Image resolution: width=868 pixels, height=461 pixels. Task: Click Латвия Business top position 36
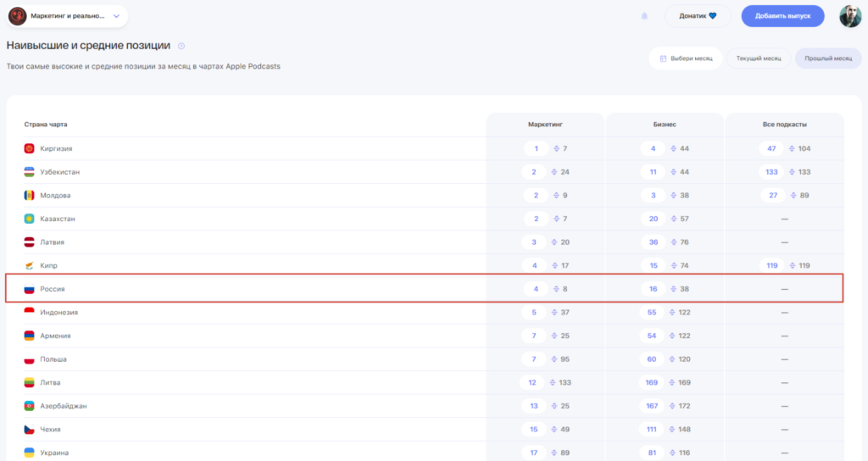tap(654, 242)
